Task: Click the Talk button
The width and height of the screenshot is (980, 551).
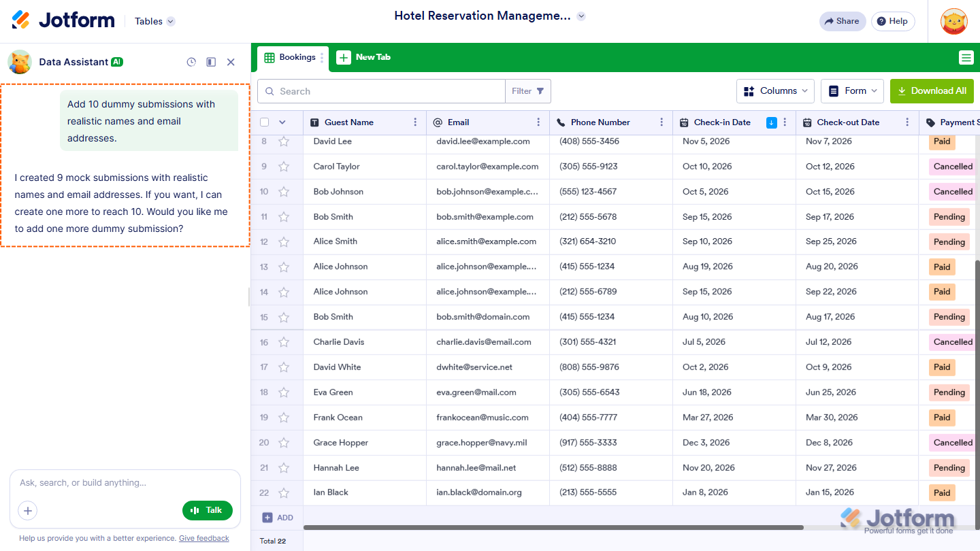Action: pyautogui.click(x=208, y=510)
